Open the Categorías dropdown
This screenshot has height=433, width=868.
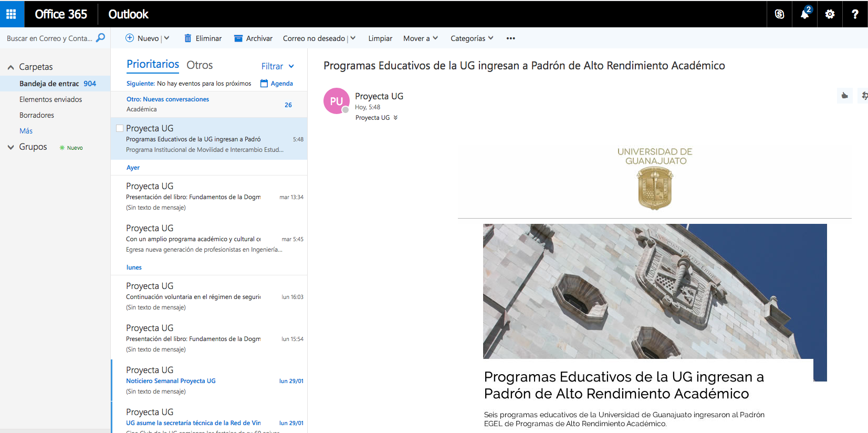pyautogui.click(x=472, y=38)
